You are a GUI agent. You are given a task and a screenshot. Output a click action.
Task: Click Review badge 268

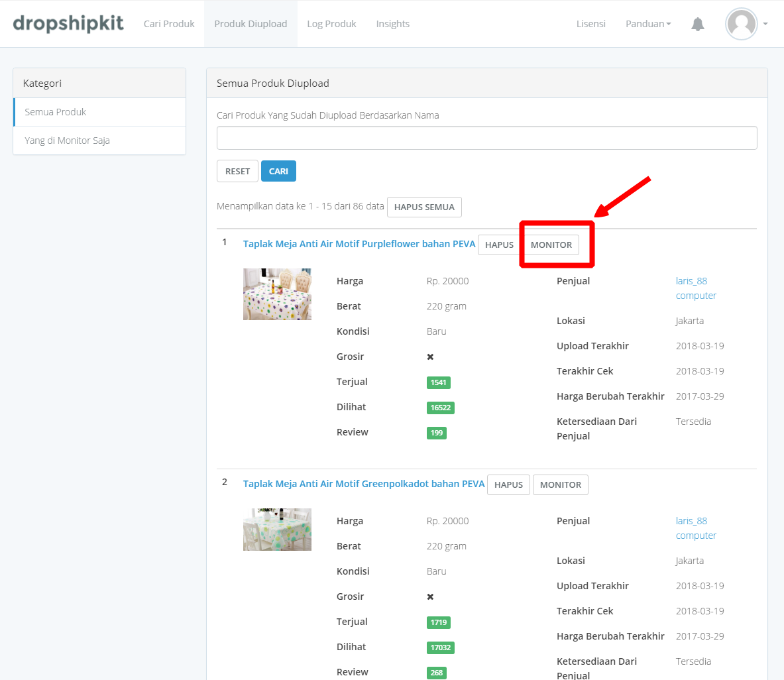(437, 673)
